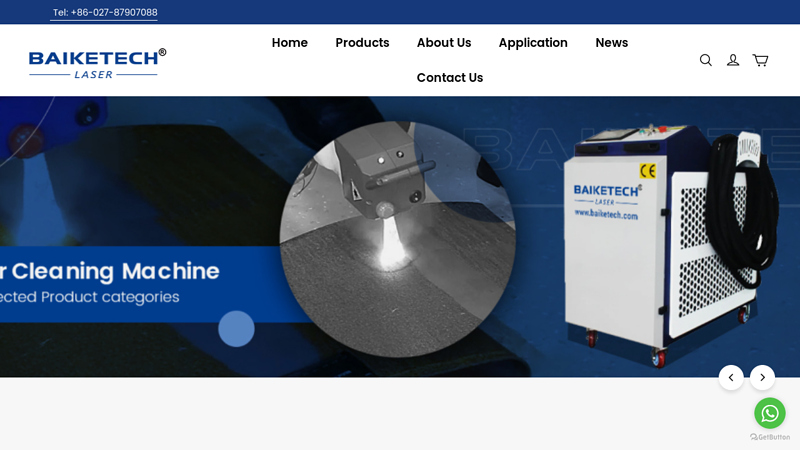Viewport: 800px width, 450px height.
Task: Open the Contact Us menu item
Action: (x=450, y=78)
